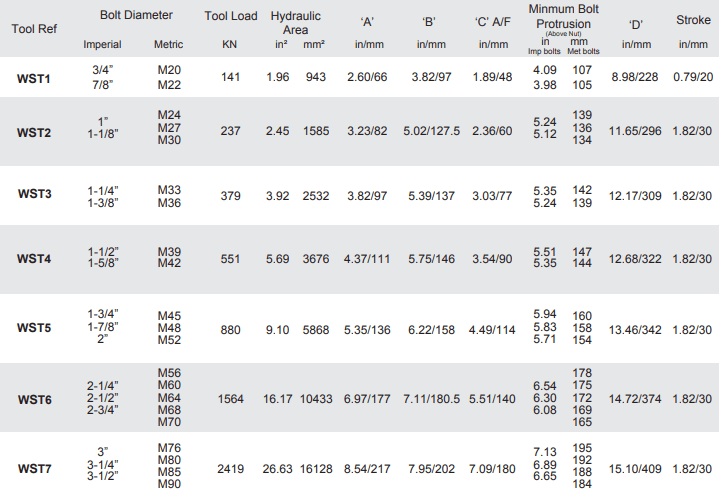Click the Hydraulic Area column heading
This screenshot has height=489, width=719.
[x=296, y=23]
